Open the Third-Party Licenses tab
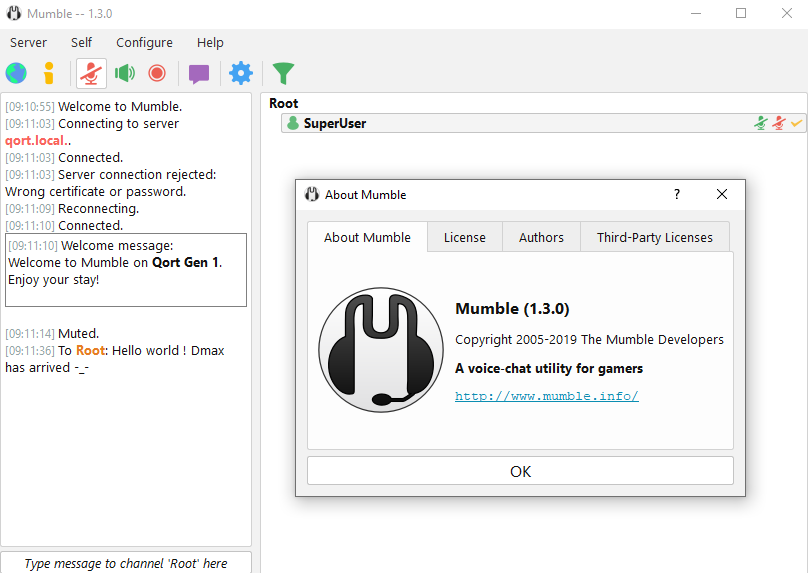The image size is (808, 573). [655, 238]
